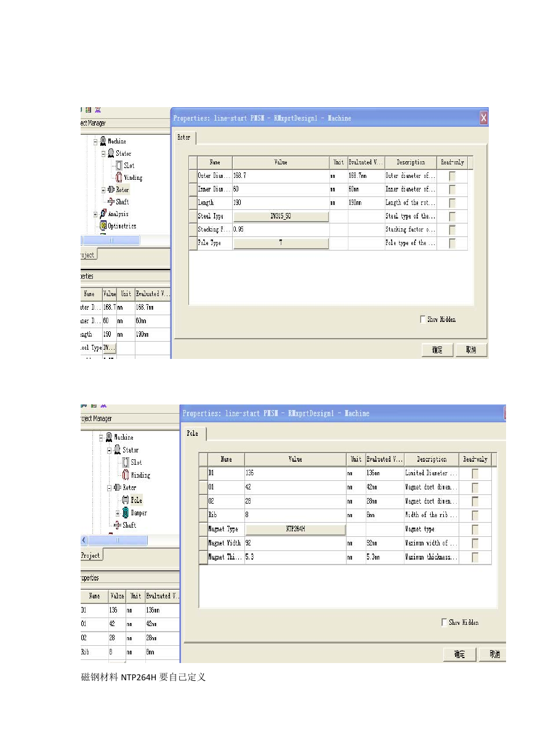The width and height of the screenshot is (535, 756).
Task: Click the Machine icon in the tree beside the Pole dialog
Action: (x=109, y=437)
